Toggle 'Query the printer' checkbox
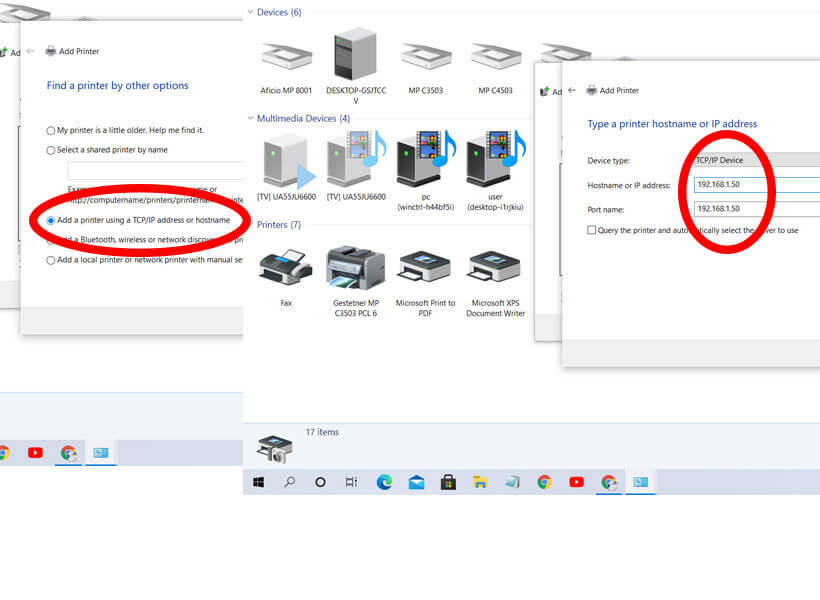 pyautogui.click(x=592, y=230)
